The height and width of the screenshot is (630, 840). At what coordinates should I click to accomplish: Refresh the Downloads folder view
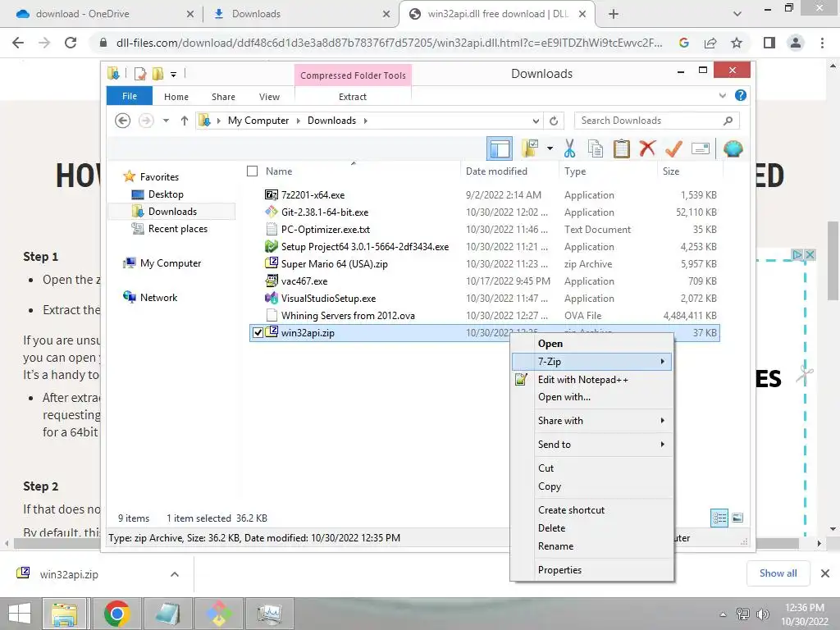[554, 121]
